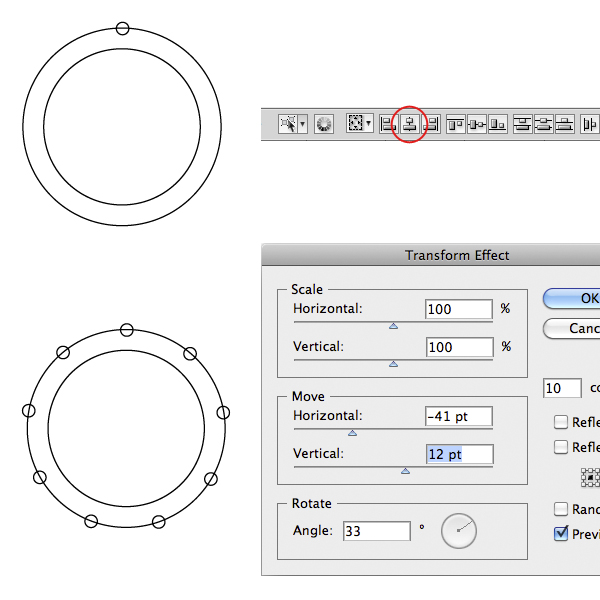Click the Horizontal Align Left icon
Viewport: 600px width, 600px height.
pyautogui.click(x=388, y=124)
